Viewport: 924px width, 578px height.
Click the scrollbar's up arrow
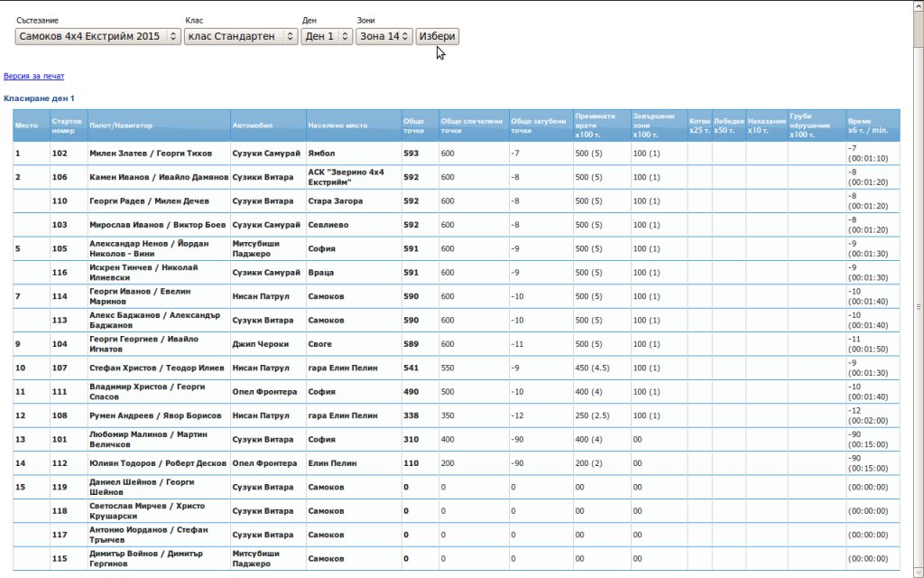(918, 5)
